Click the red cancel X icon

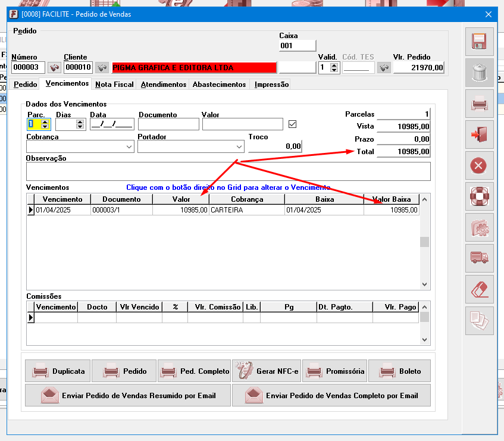[x=479, y=165]
